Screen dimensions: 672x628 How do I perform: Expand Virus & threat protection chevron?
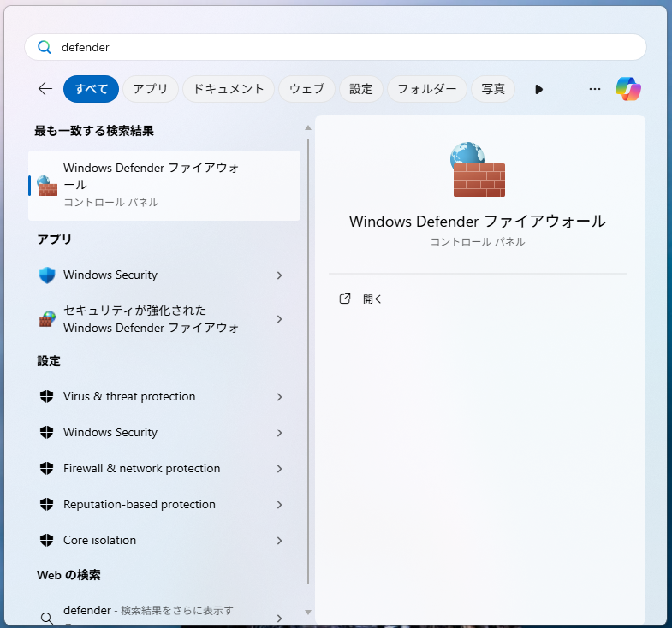click(x=279, y=397)
